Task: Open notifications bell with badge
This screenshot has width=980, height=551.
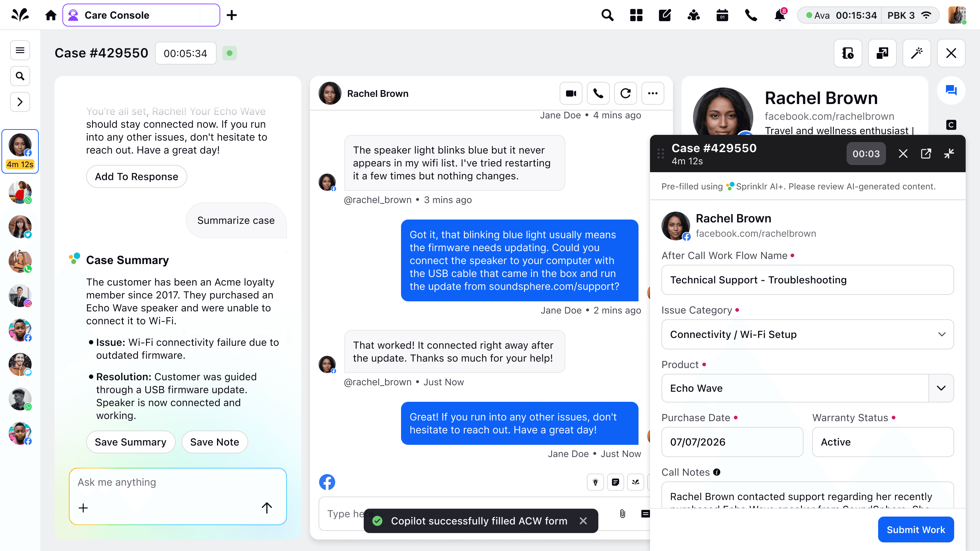Action: (780, 15)
